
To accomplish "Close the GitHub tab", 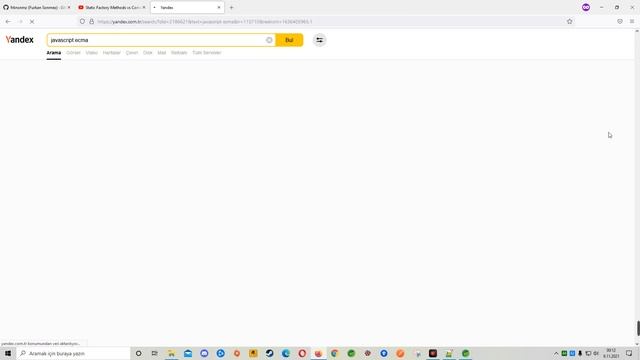I will click(x=69, y=7).
